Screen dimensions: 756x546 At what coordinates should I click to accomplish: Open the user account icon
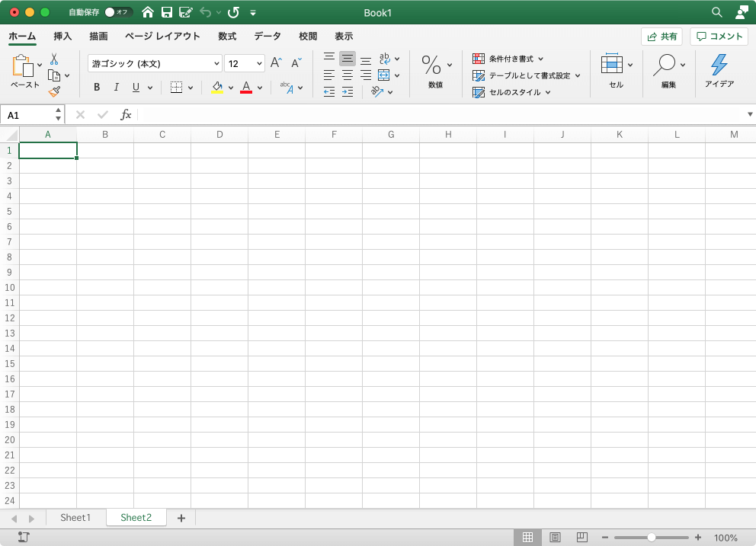(742, 12)
